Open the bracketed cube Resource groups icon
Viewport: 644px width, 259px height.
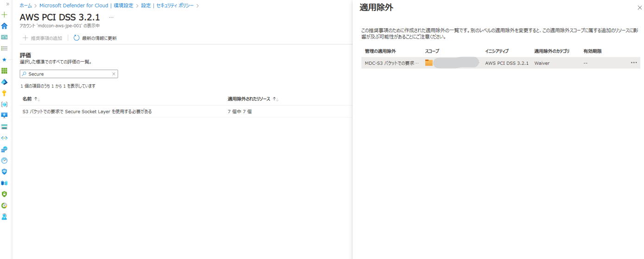click(4, 104)
